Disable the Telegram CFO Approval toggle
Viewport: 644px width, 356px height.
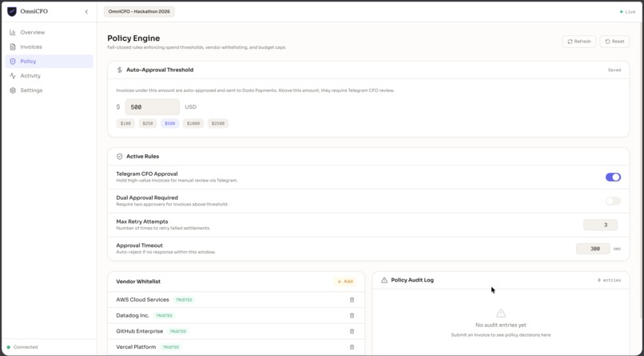click(613, 177)
